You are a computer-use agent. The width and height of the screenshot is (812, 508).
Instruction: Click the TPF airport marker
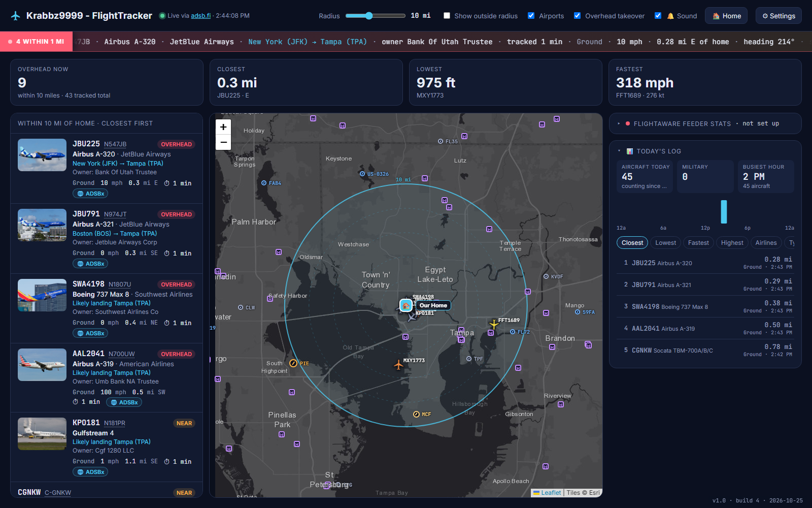click(469, 359)
